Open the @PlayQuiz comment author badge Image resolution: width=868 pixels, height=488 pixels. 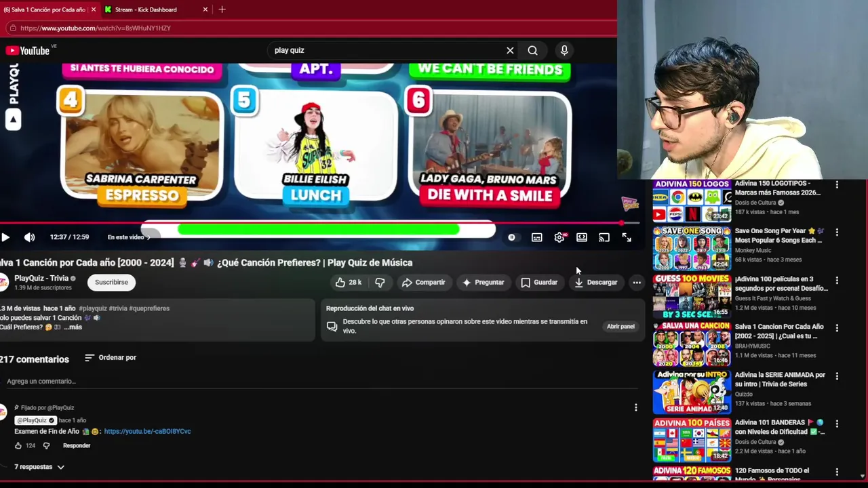pyautogui.click(x=35, y=420)
